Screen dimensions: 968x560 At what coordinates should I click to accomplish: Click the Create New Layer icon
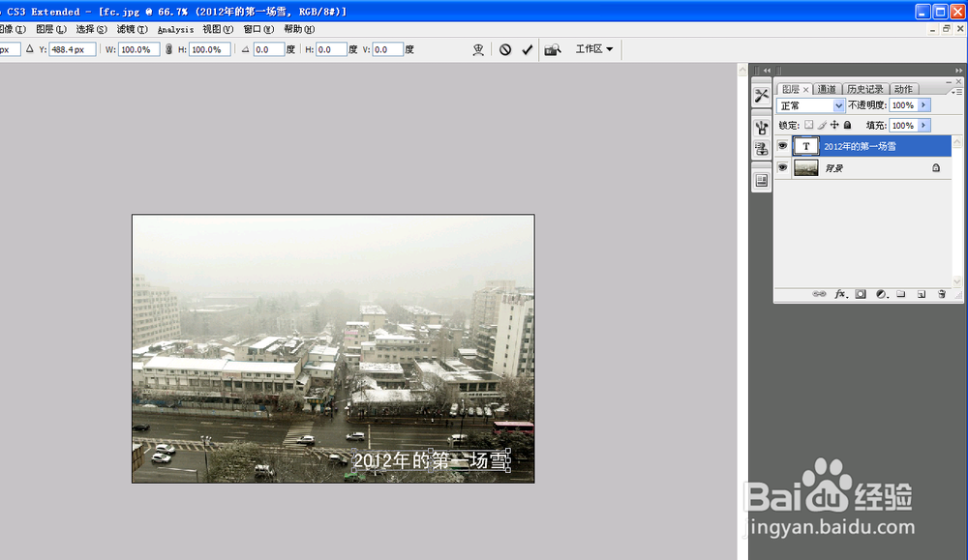pyautogui.click(x=922, y=293)
